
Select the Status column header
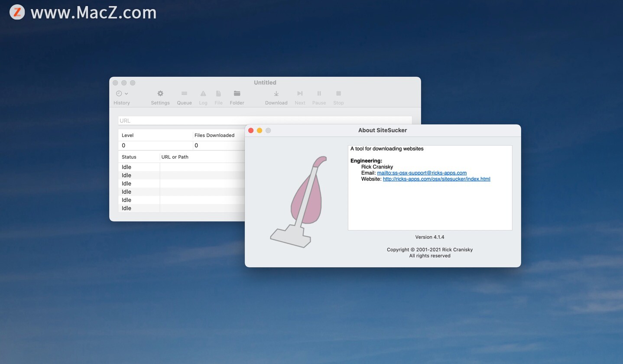[x=129, y=157]
